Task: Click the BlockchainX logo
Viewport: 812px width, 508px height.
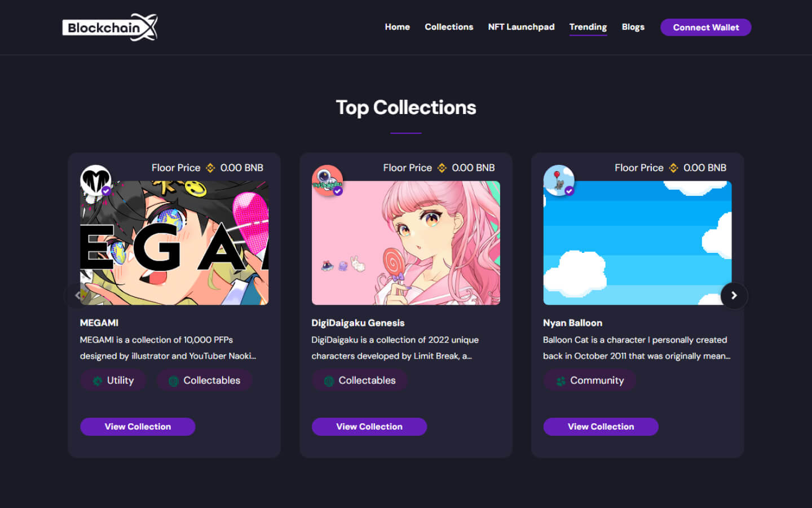Action: coord(109,27)
